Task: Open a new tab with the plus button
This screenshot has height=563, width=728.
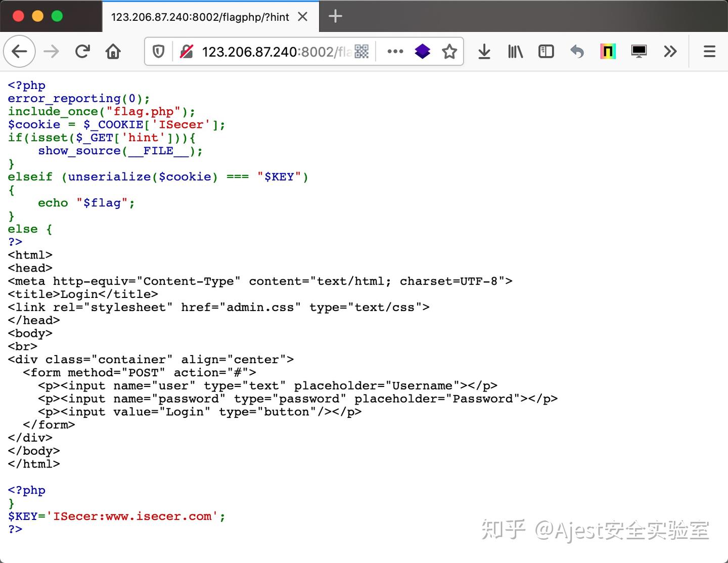Action: 335,16
